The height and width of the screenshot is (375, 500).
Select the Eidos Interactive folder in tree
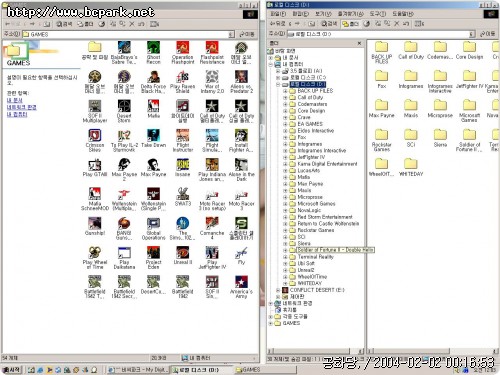pyautogui.click(x=315, y=131)
